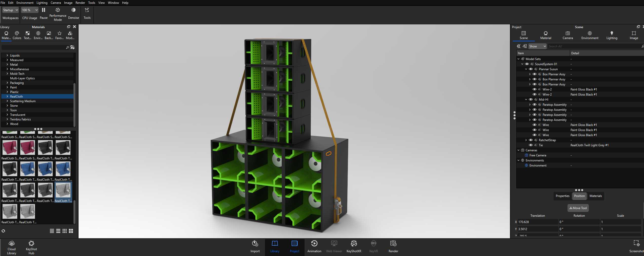Switch to the Material project tab
This screenshot has width=644, height=256.
[x=546, y=35]
